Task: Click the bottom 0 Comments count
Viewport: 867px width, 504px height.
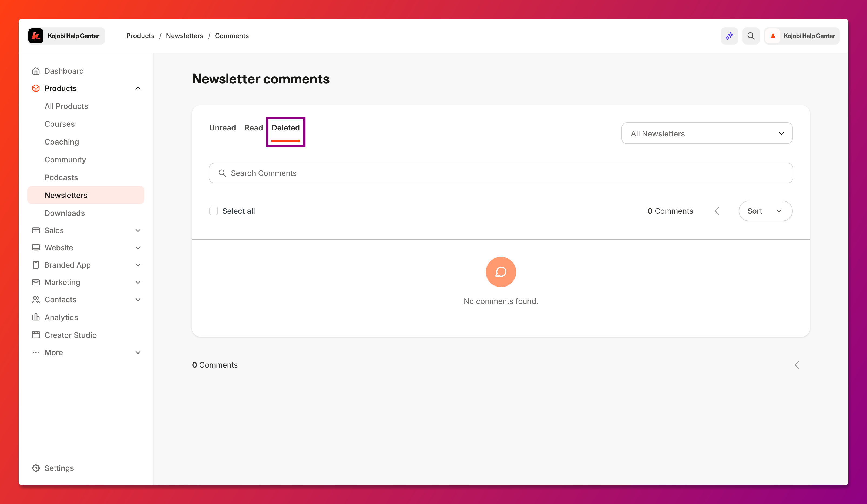Action: 215,365
